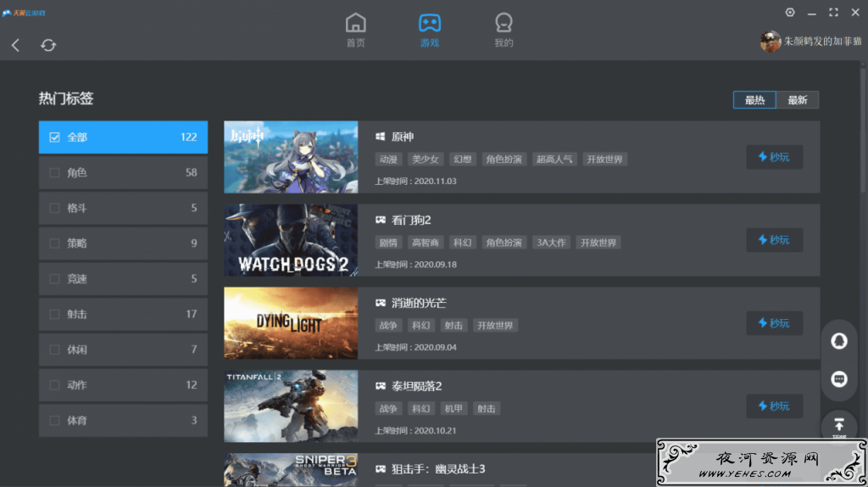Open the Watch Dogs 2 thumbnail
The width and height of the screenshot is (868, 487).
[291, 240]
